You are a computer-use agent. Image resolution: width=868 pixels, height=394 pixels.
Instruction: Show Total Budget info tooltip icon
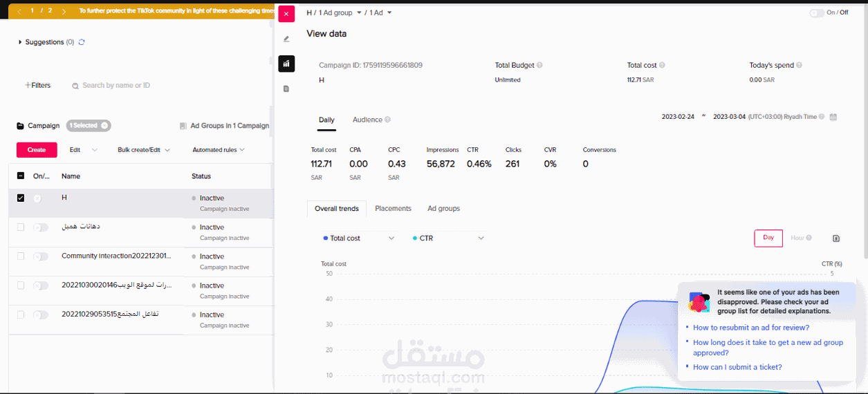tap(539, 65)
